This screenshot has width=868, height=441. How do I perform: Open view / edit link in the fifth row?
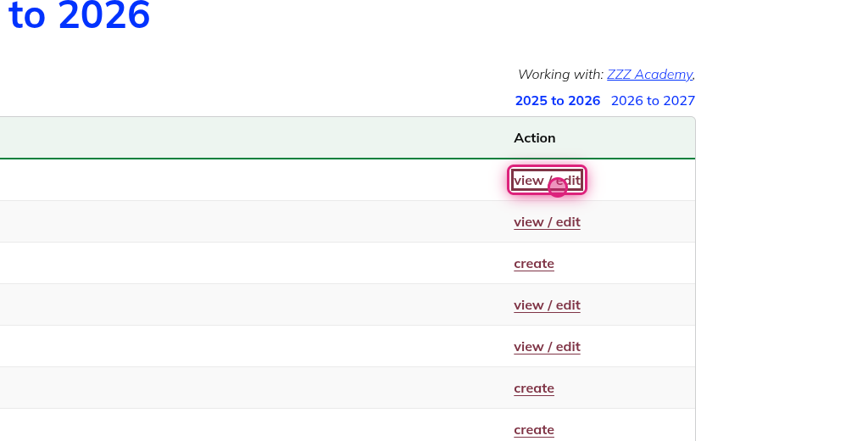[547, 347]
